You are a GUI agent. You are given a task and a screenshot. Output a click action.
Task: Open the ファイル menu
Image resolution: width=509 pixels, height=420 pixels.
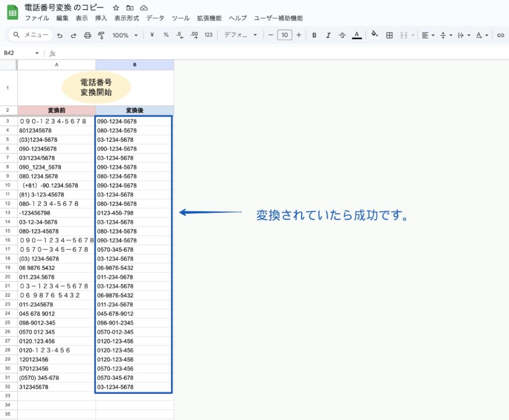37,18
